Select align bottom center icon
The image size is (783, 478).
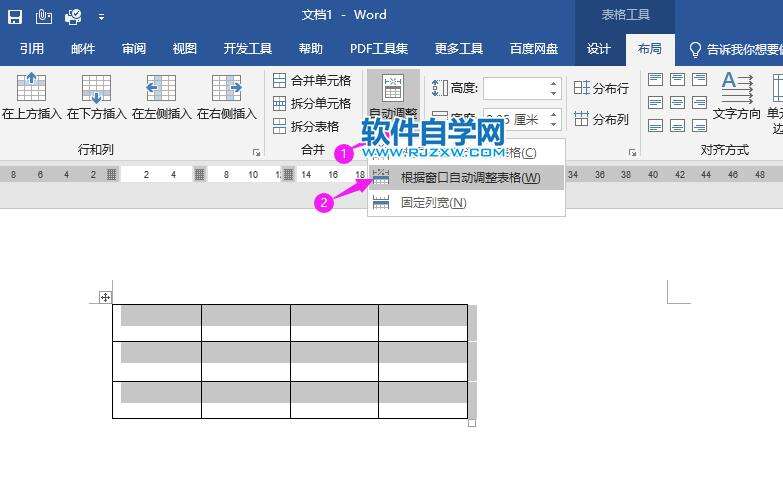[677, 125]
